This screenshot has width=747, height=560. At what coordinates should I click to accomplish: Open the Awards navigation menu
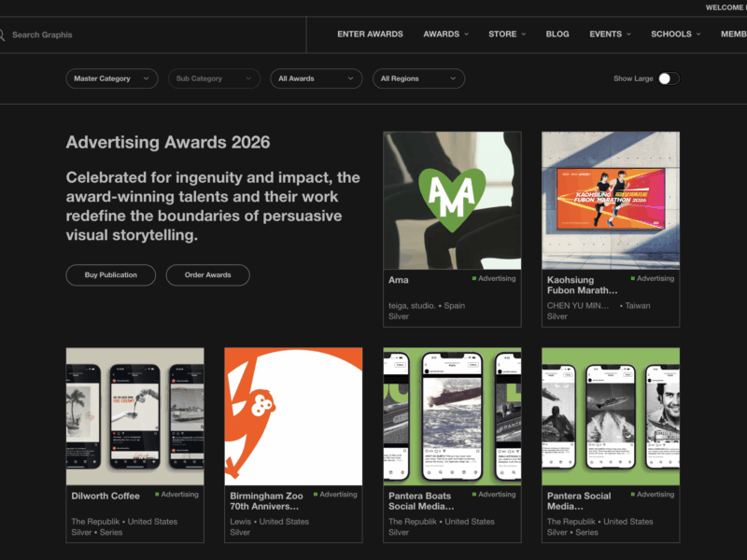[446, 35]
